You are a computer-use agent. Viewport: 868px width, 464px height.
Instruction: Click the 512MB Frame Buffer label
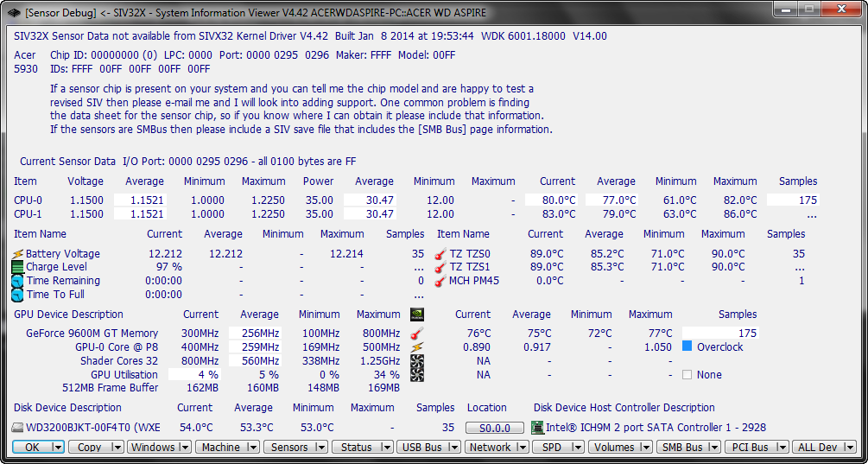tap(111, 388)
